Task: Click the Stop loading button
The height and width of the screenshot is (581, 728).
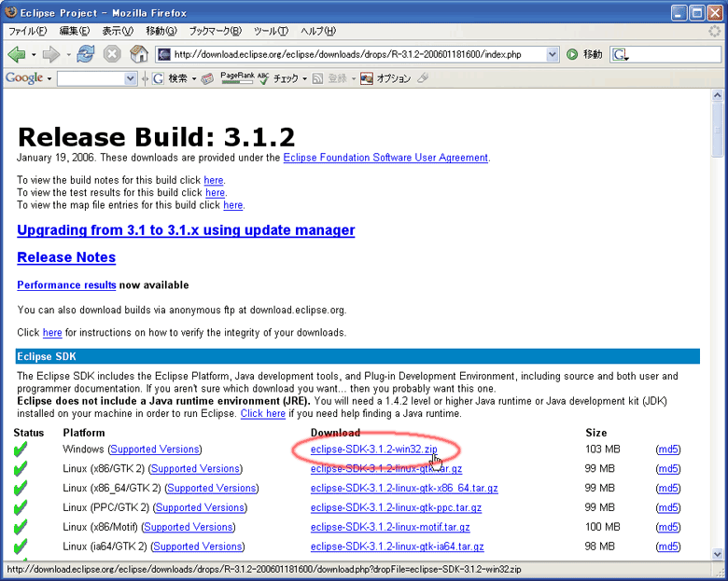Action: tap(112, 54)
